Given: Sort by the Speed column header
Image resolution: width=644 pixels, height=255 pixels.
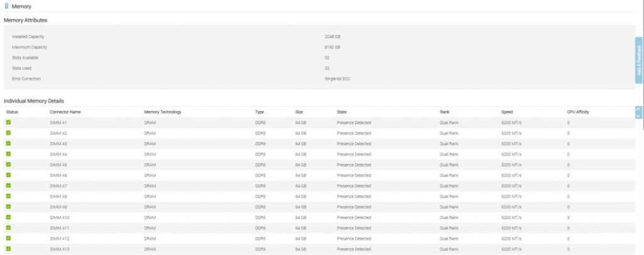Looking at the screenshot, I should (x=507, y=112).
